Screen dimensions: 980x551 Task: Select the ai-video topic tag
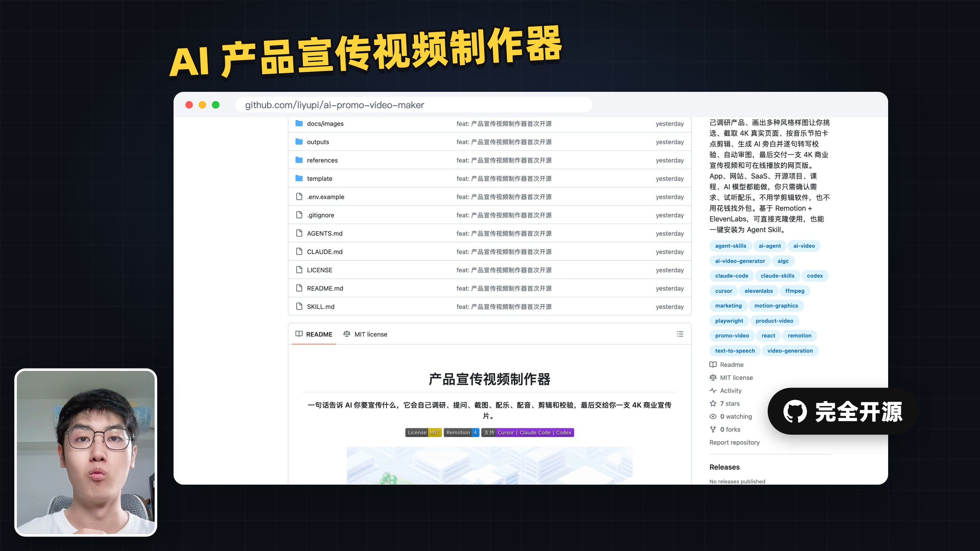[x=804, y=246]
